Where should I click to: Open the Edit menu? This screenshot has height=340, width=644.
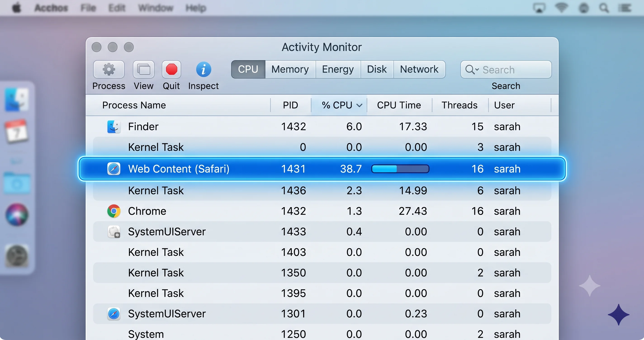(117, 8)
